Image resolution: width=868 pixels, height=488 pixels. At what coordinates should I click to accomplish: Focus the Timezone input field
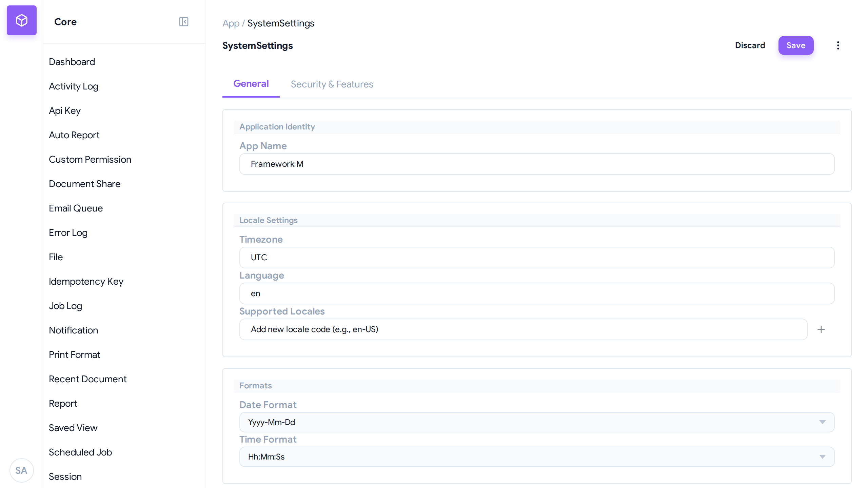pos(537,258)
